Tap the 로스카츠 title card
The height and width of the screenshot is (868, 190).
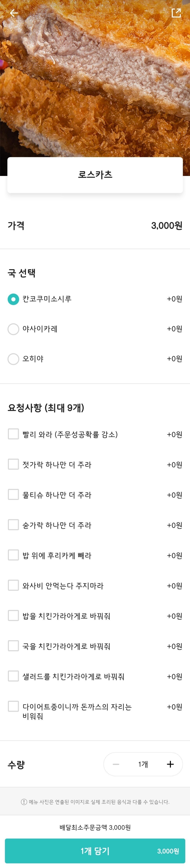[95, 175]
